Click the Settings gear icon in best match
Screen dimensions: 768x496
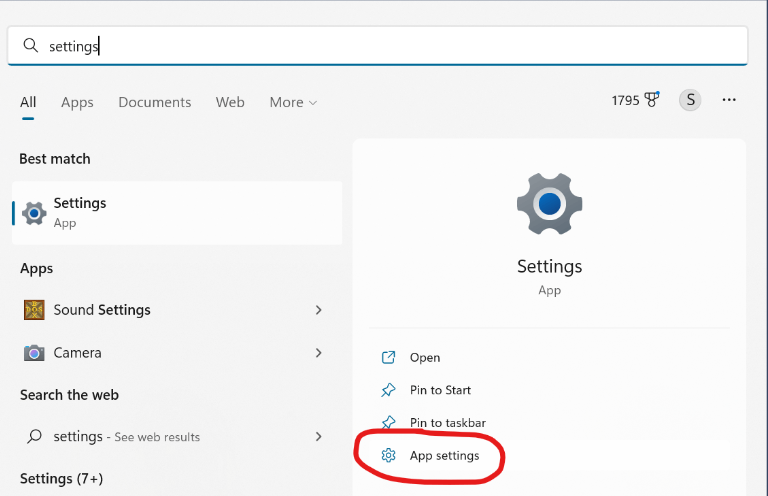34,213
